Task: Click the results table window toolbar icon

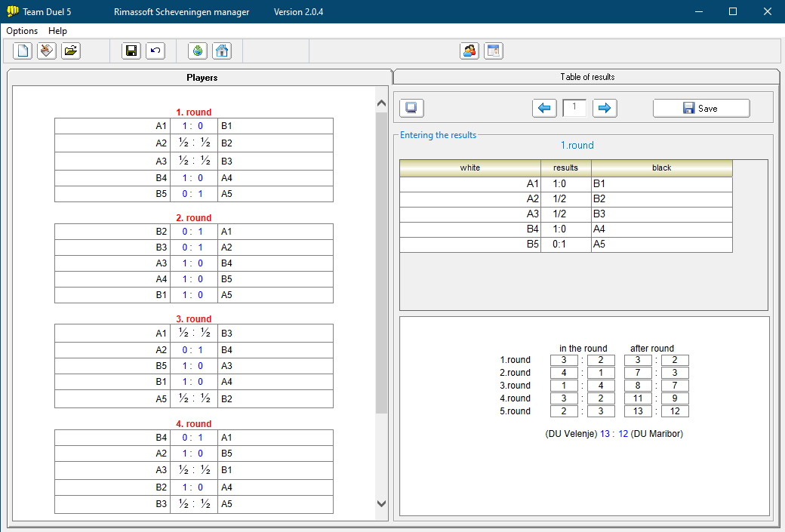Action: coord(494,51)
